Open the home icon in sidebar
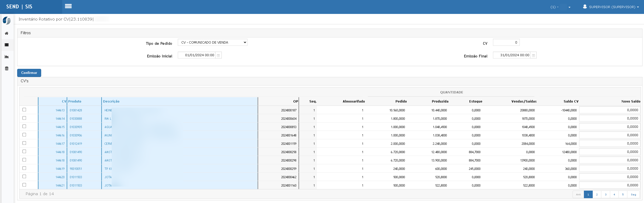 (7, 33)
